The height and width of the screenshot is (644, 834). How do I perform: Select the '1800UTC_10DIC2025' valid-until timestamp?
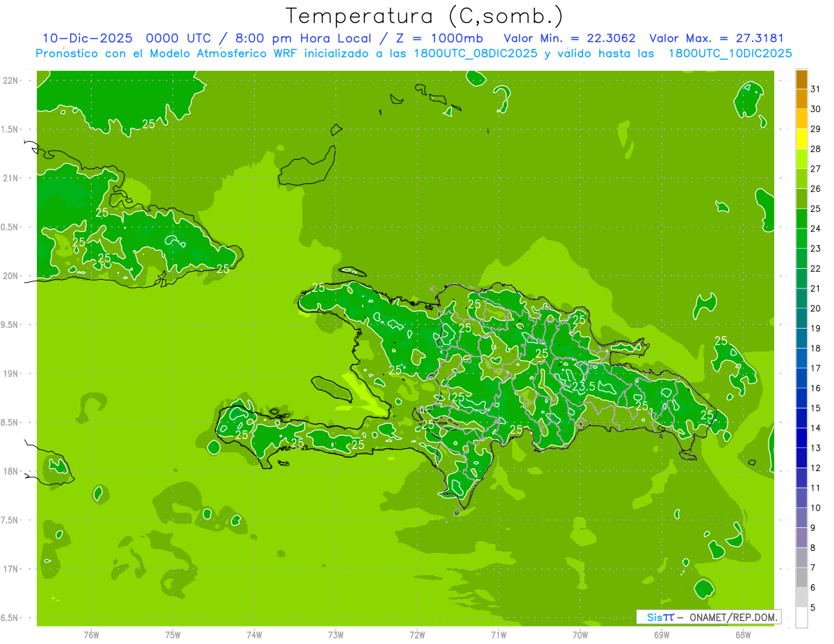[x=730, y=53]
